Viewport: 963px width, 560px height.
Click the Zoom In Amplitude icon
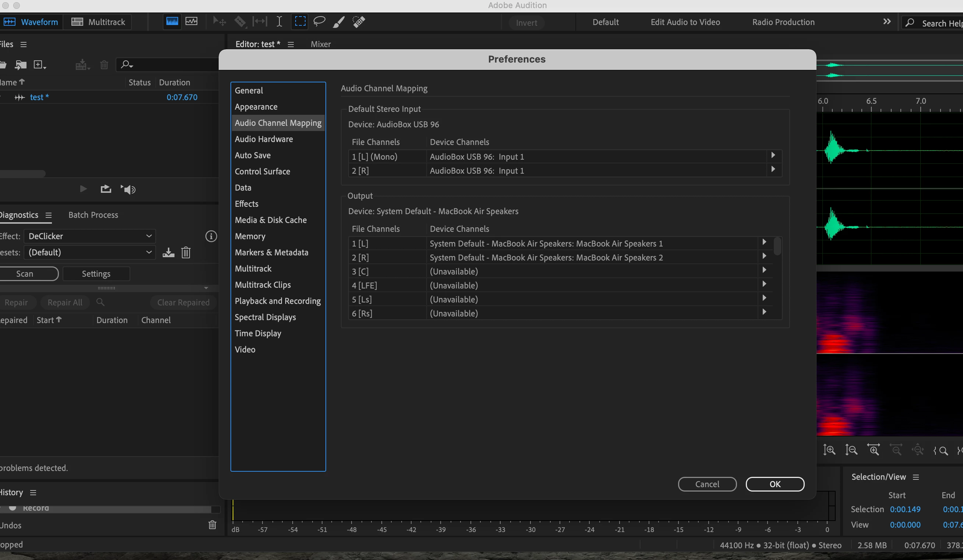829,450
